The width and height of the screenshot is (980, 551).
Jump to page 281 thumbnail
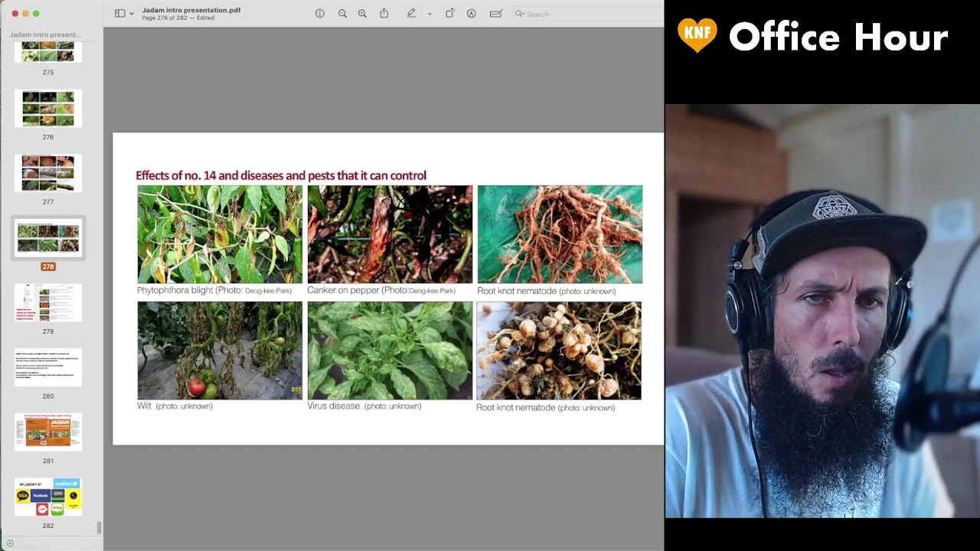pos(48,432)
